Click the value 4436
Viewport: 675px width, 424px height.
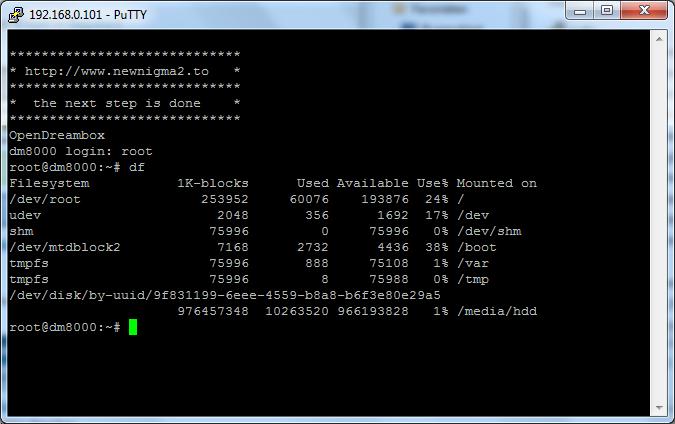tap(393, 247)
